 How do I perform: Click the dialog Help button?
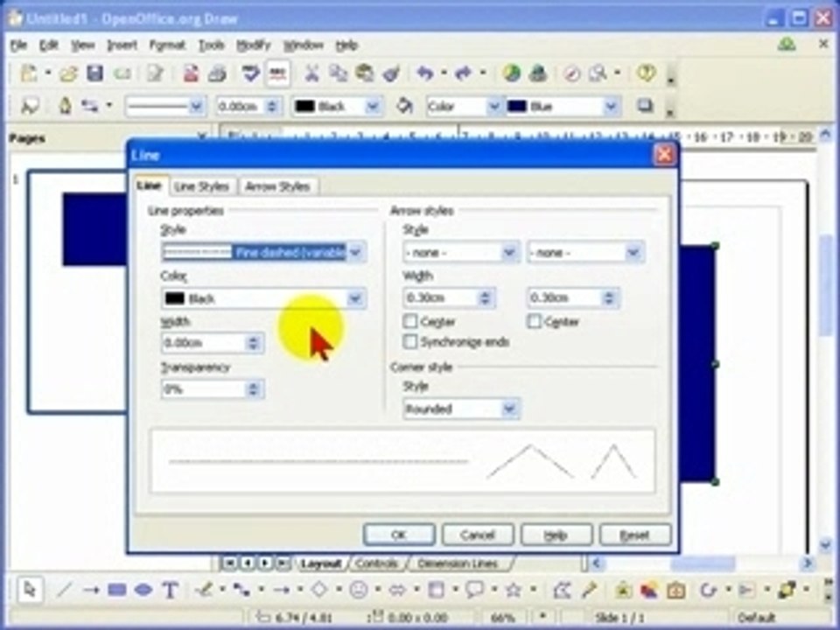(x=556, y=535)
